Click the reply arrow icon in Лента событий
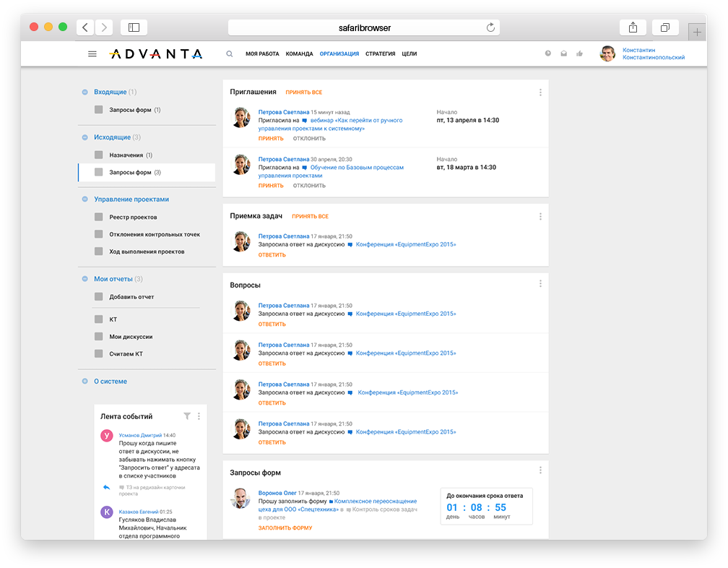Image resolution: width=728 pixels, height=568 pixels. [x=106, y=487]
